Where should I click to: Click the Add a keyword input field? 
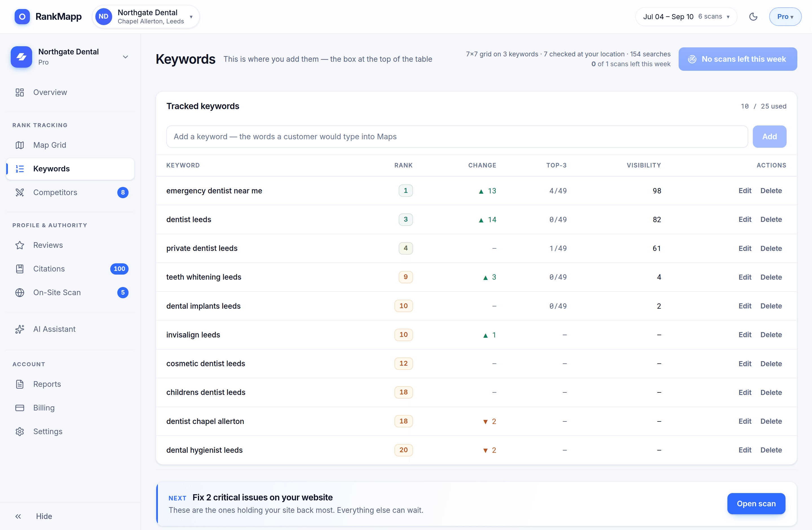click(457, 136)
